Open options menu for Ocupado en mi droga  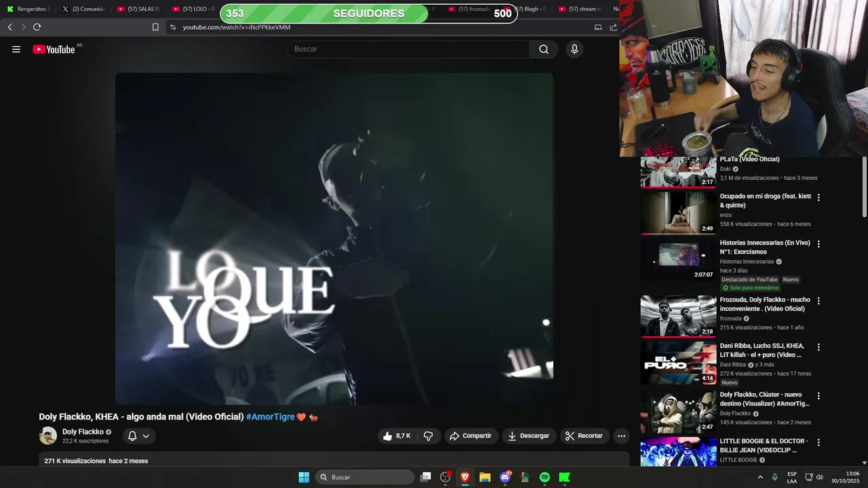click(x=818, y=197)
